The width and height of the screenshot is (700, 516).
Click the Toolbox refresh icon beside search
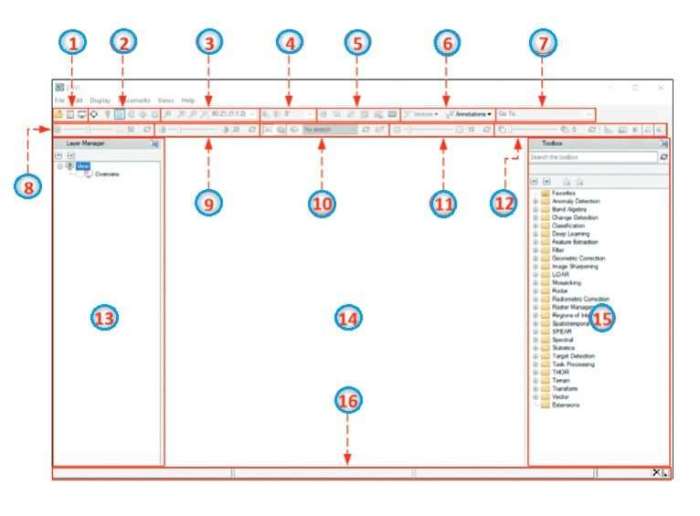664,157
